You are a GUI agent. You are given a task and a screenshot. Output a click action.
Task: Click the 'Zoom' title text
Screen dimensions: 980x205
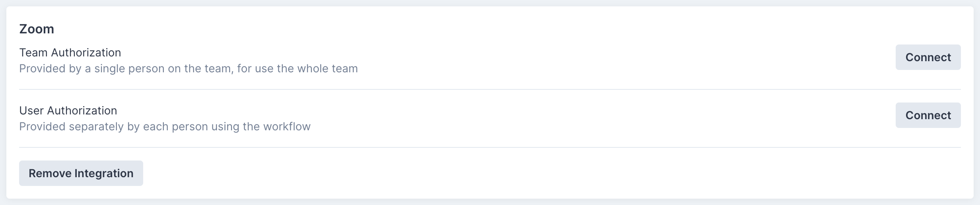[x=37, y=29]
